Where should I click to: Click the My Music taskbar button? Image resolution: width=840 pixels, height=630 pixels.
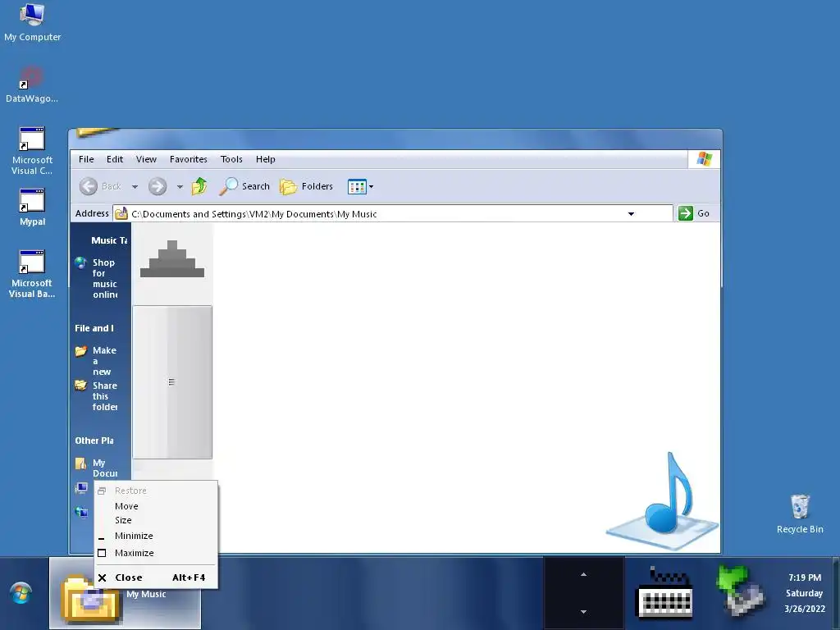coord(125,594)
